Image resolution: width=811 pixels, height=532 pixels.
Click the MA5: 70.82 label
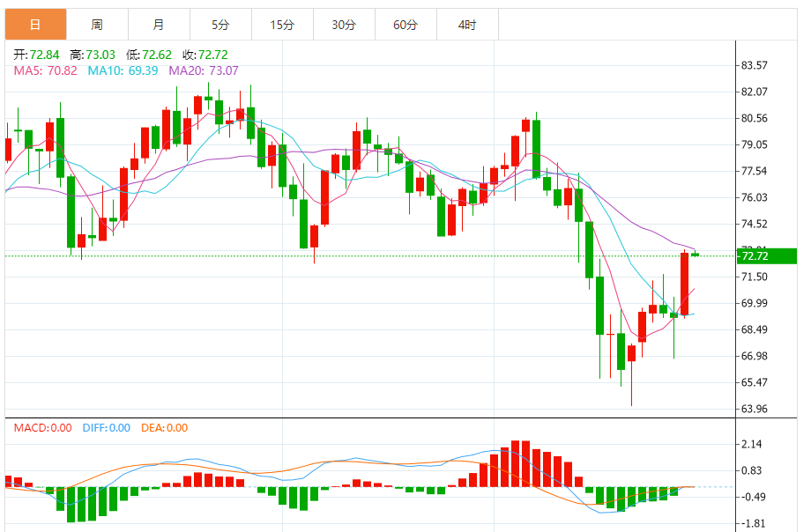[x=45, y=70]
